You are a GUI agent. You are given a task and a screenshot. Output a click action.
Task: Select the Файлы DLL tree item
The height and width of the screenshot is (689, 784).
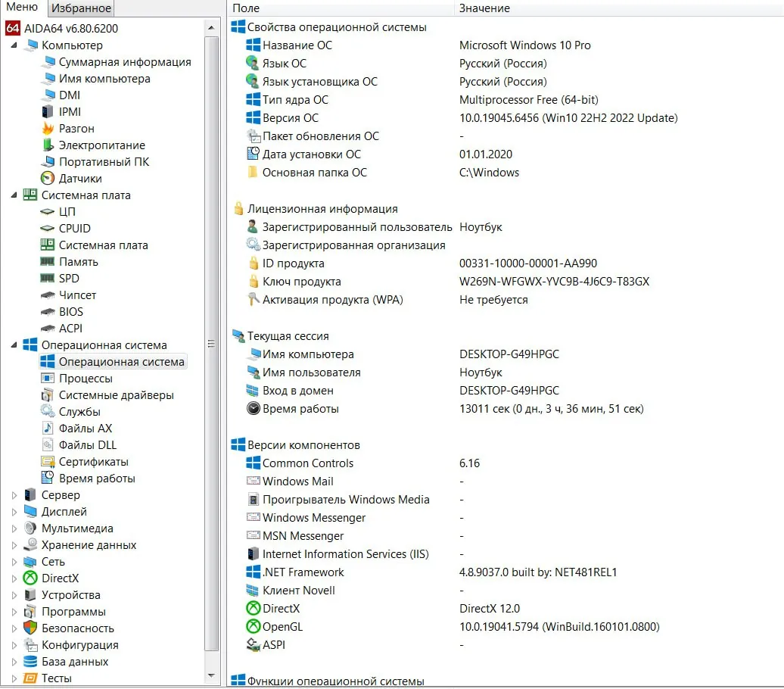click(x=88, y=445)
